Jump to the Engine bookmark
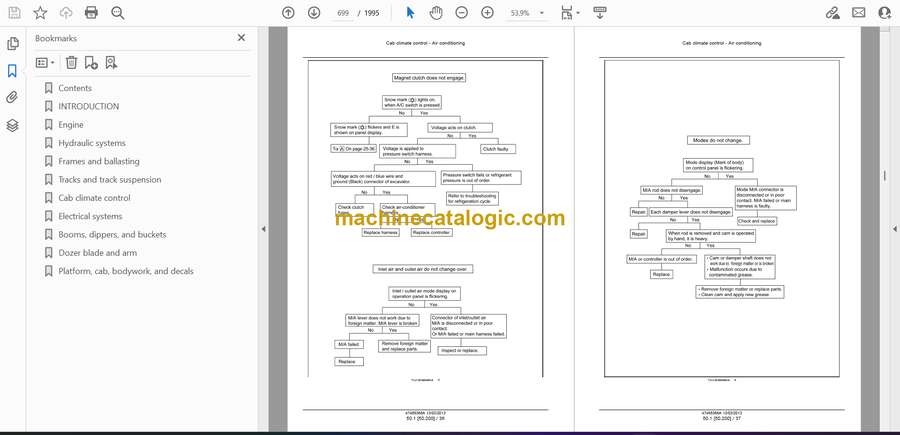The image size is (900, 435). click(x=71, y=125)
